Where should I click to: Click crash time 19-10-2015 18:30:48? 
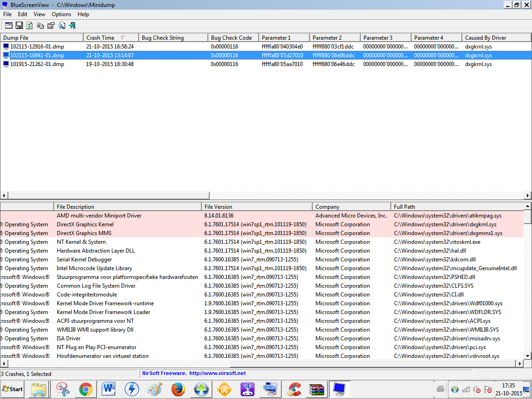[109, 64]
